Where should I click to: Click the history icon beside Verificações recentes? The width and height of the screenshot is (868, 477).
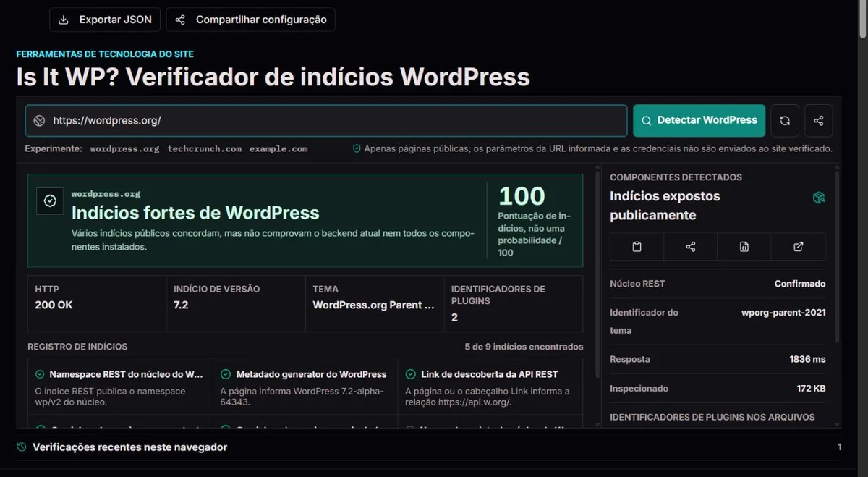click(x=22, y=447)
